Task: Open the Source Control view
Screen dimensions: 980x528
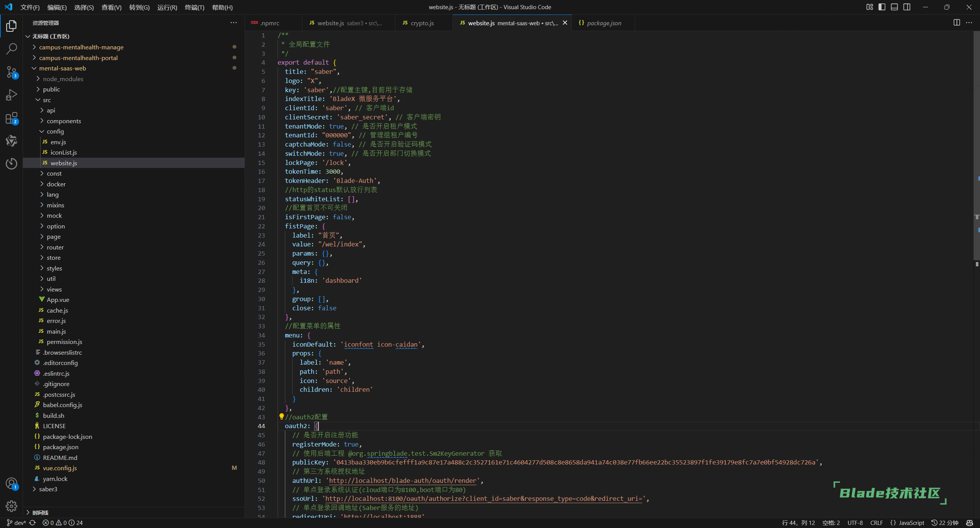Action: pos(11,72)
